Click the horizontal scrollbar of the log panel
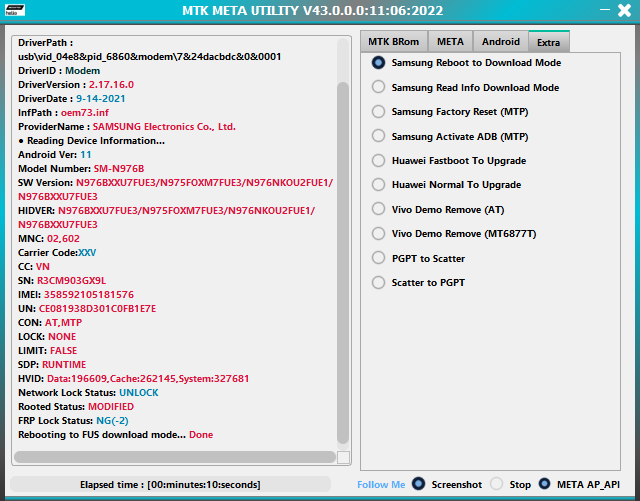The height and width of the screenshot is (501, 640). (175, 457)
